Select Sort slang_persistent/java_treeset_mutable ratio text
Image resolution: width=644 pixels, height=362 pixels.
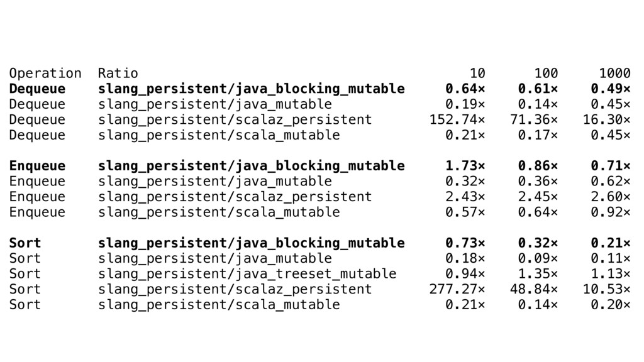point(247,274)
